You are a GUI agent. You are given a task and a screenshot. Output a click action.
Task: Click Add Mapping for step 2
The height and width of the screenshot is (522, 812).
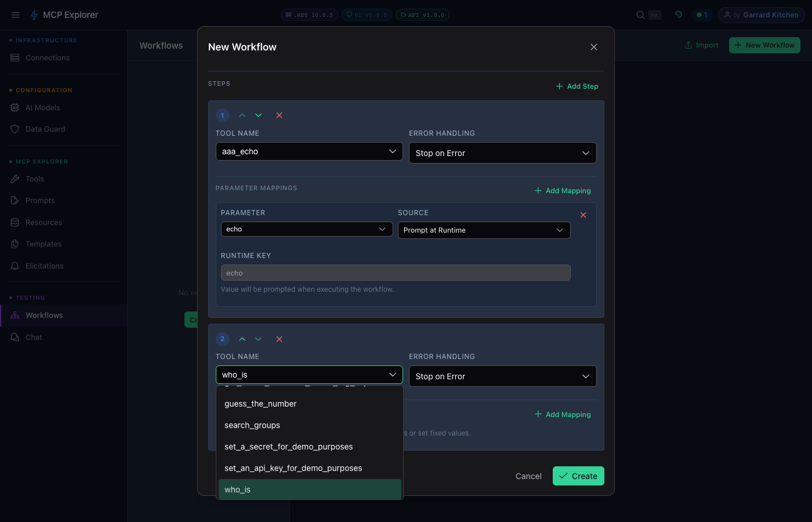click(562, 414)
